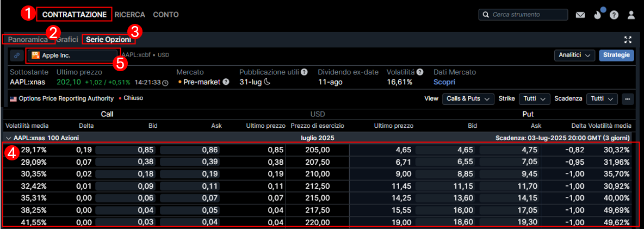Screen dimensions: 644x230
Task: Click call ask 0,86 at strike 205,00
Action: pos(189,150)
